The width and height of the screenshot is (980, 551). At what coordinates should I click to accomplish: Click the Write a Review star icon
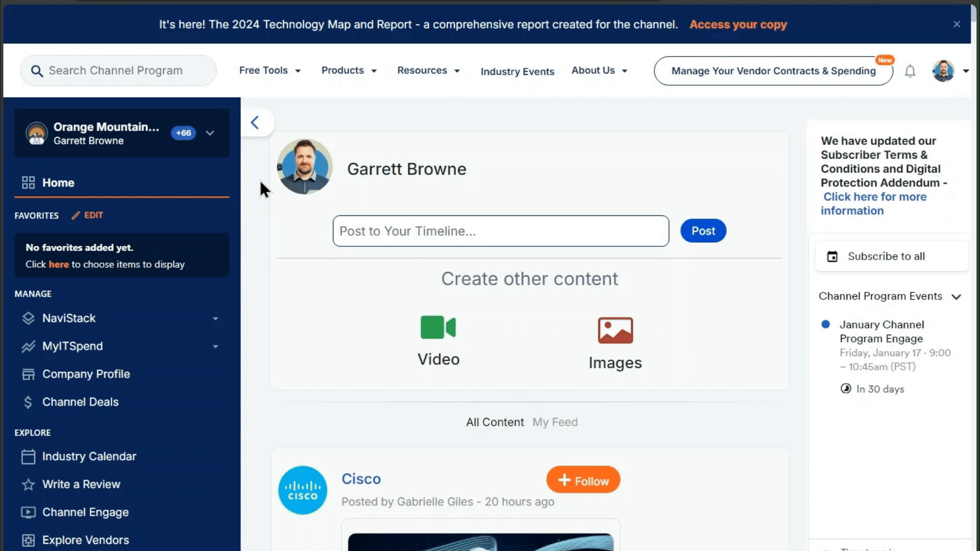click(x=28, y=484)
